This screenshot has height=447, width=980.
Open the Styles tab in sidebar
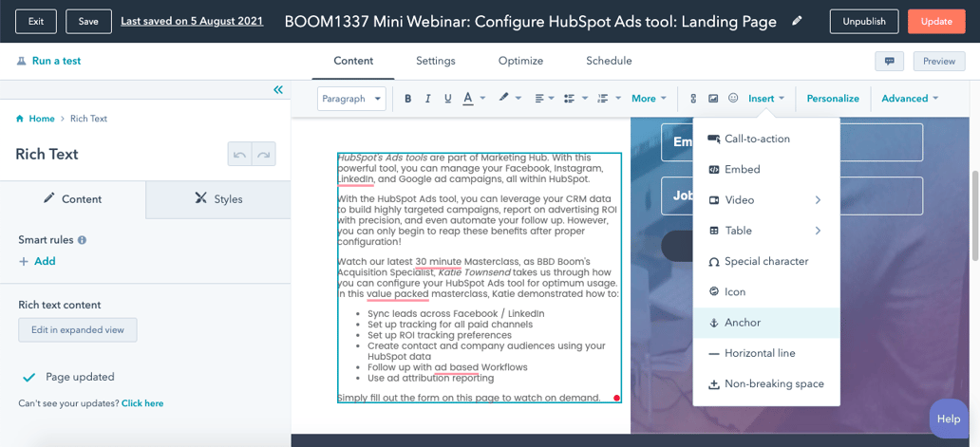218,200
